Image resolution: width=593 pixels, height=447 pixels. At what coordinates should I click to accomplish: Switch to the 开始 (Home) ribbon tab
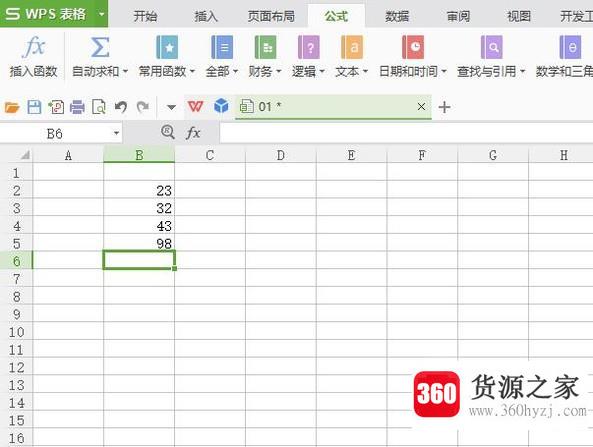coord(145,16)
